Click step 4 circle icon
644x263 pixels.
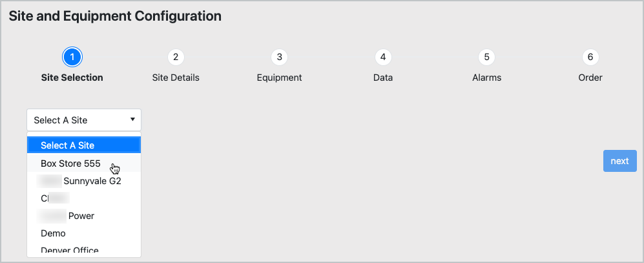tap(383, 58)
